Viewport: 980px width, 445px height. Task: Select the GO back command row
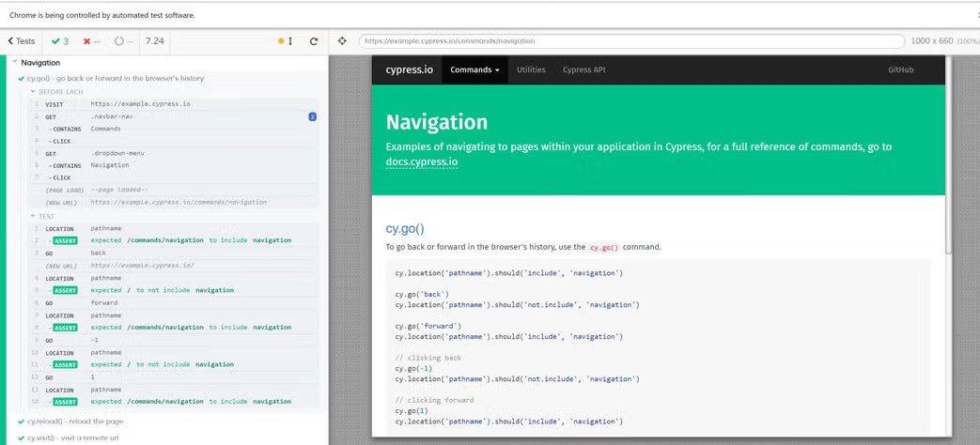(x=174, y=253)
